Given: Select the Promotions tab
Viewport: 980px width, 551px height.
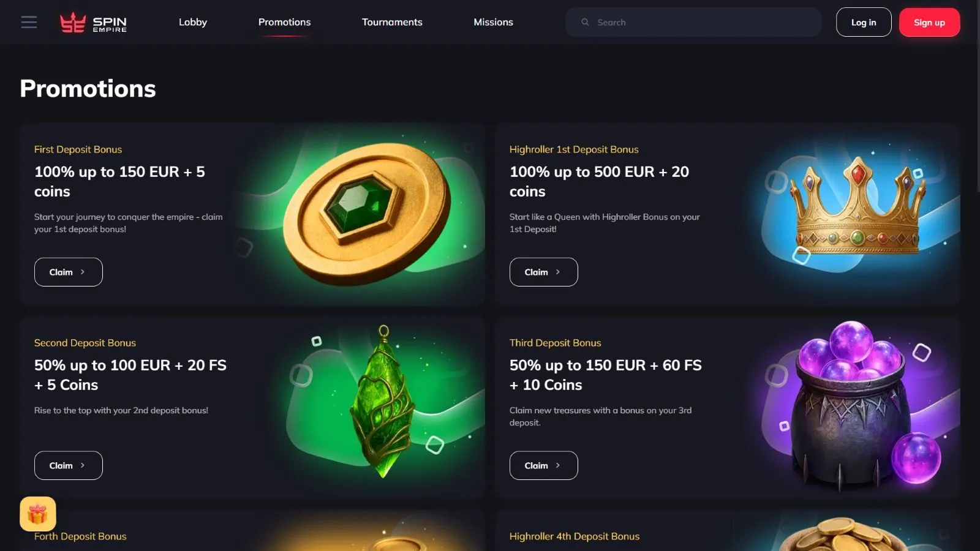Looking at the screenshot, I should point(284,22).
